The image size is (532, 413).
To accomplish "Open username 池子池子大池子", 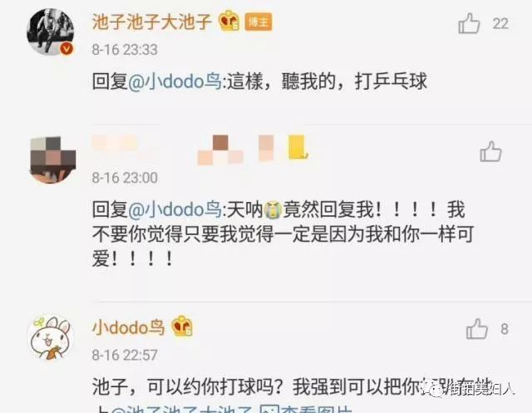I will [x=152, y=22].
